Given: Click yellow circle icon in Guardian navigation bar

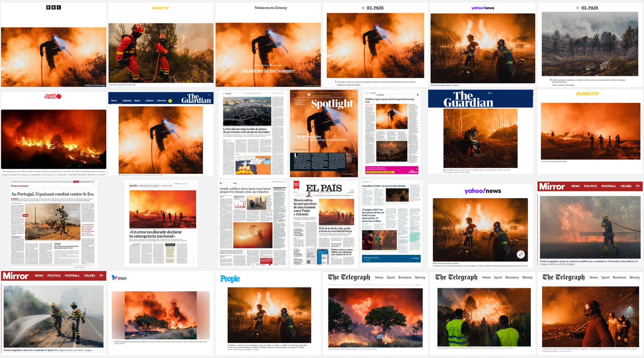Looking at the screenshot, I should (170, 100).
